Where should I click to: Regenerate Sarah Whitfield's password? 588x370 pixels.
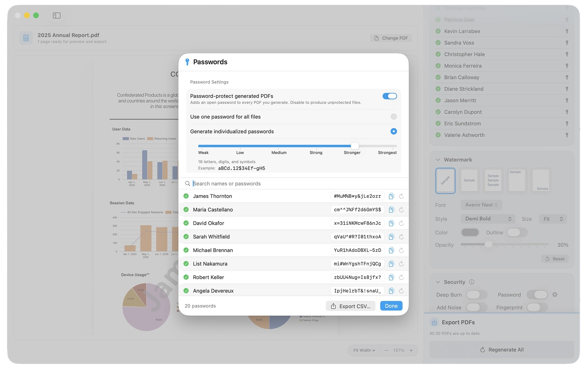coord(401,237)
